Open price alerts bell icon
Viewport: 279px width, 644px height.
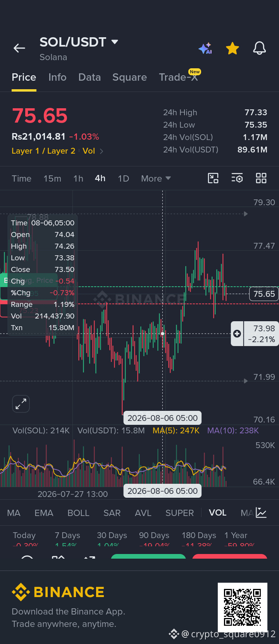[260, 48]
